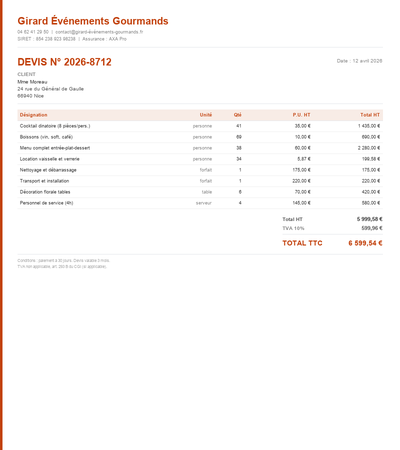Click the phone number '04 62 41 29 50'

[x=33, y=32]
